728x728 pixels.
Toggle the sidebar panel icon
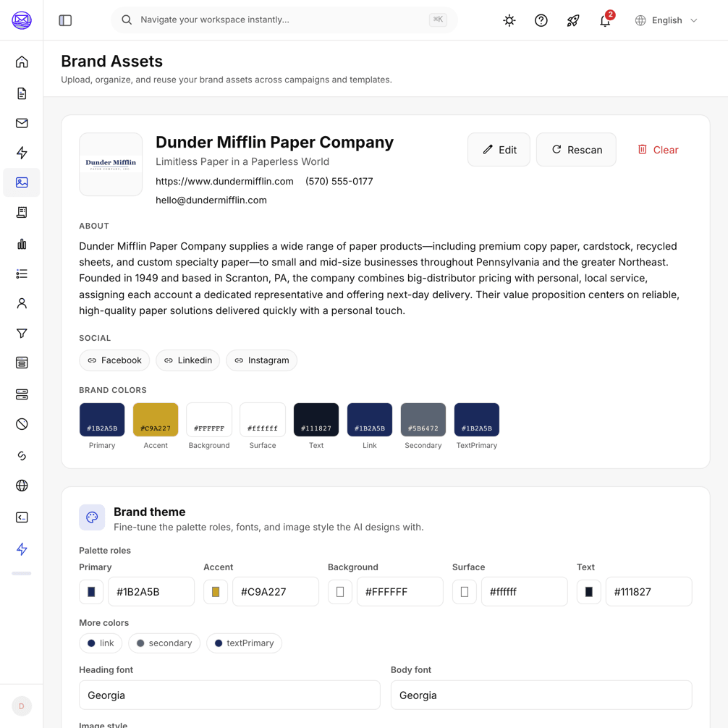[x=65, y=20]
